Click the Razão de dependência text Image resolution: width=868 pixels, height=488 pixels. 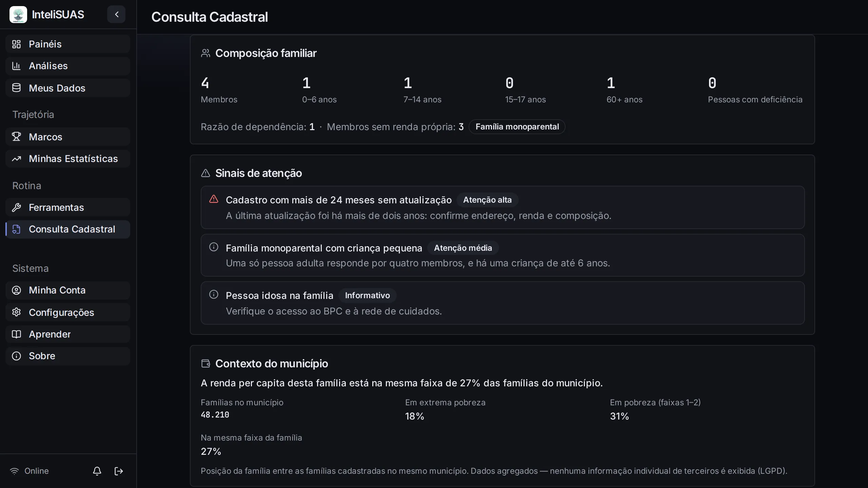click(x=258, y=127)
